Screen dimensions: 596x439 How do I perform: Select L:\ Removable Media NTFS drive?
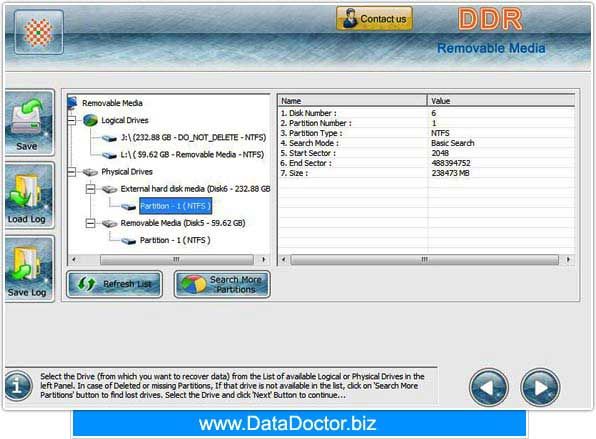click(192, 155)
